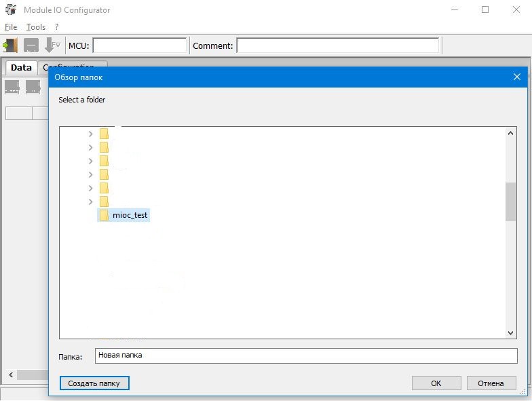The image size is (532, 401).
Task: Click the folder tree scrollbar down arrow
Action: (510, 332)
